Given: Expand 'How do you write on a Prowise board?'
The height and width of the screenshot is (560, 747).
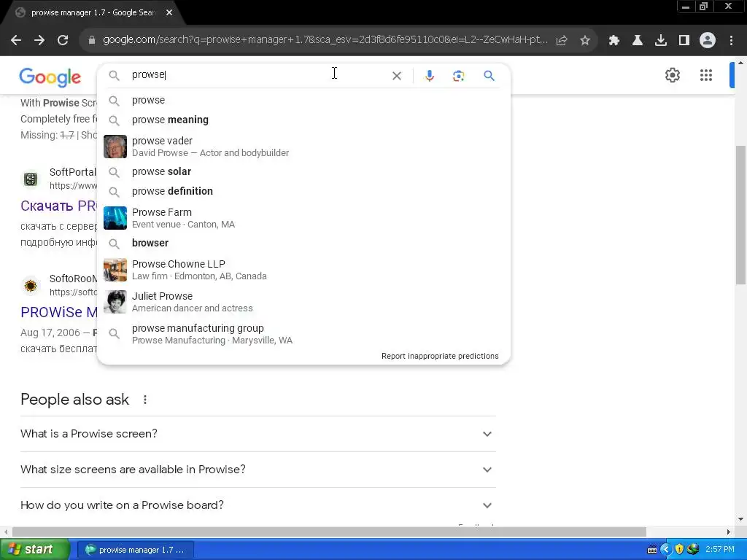Looking at the screenshot, I should [258, 505].
